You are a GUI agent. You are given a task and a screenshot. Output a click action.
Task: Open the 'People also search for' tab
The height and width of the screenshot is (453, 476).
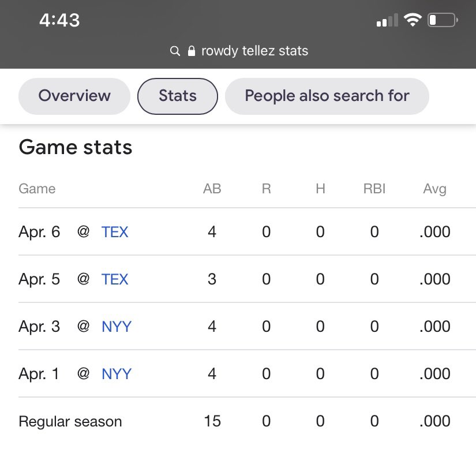click(327, 96)
